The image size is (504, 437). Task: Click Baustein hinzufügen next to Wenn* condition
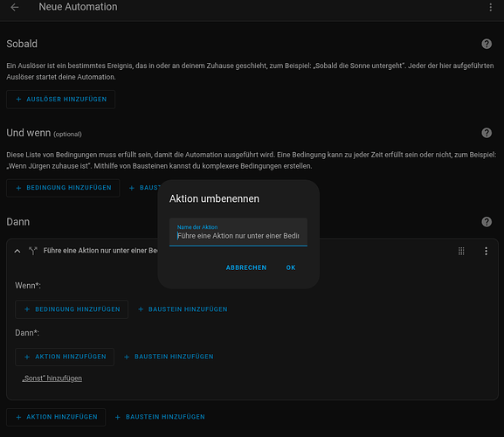pyautogui.click(x=183, y=309)
